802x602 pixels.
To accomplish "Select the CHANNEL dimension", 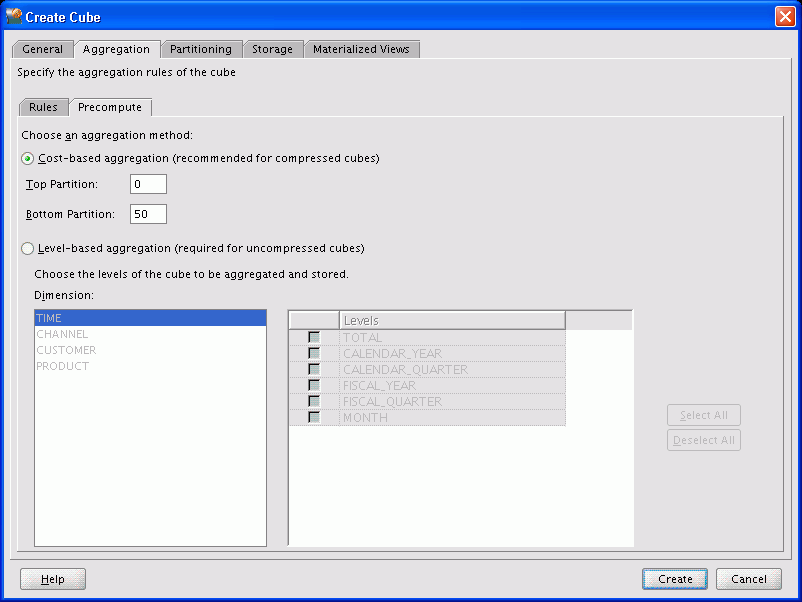I will [x=62, y=334].
